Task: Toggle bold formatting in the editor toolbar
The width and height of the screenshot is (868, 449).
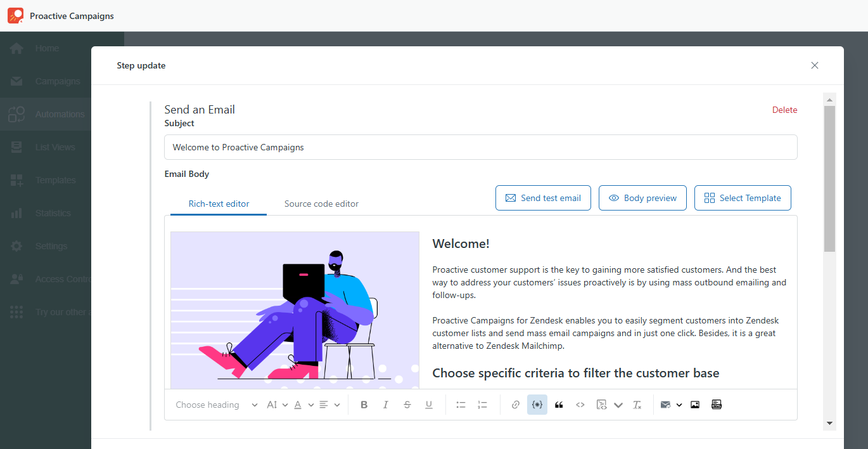Action: pyautogui.click(x=364, y=405)
